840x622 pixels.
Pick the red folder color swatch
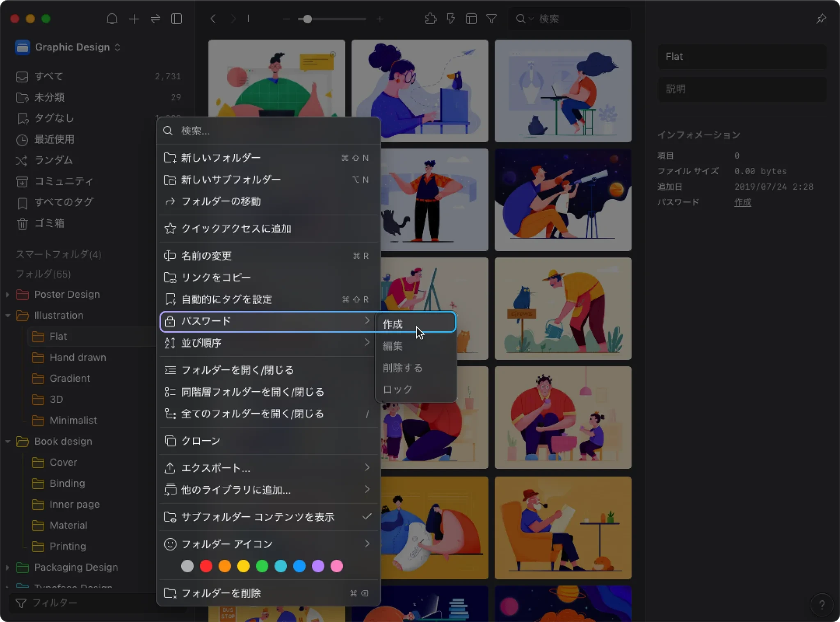(x=206, y=566)
